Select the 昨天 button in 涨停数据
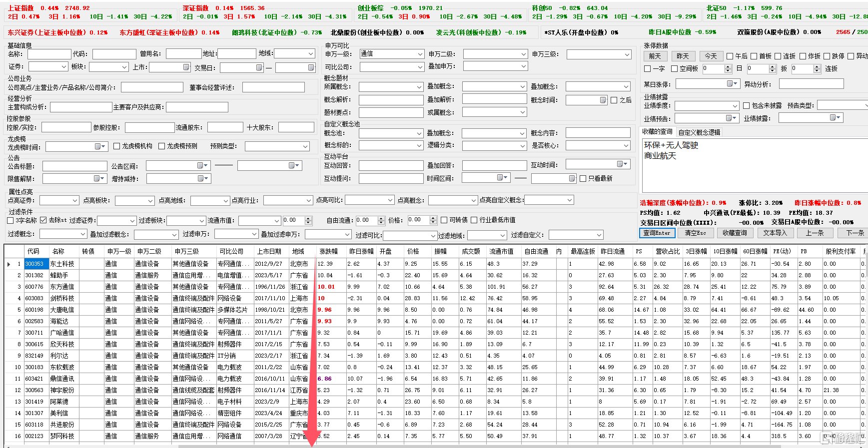 [x=683, y=56]
